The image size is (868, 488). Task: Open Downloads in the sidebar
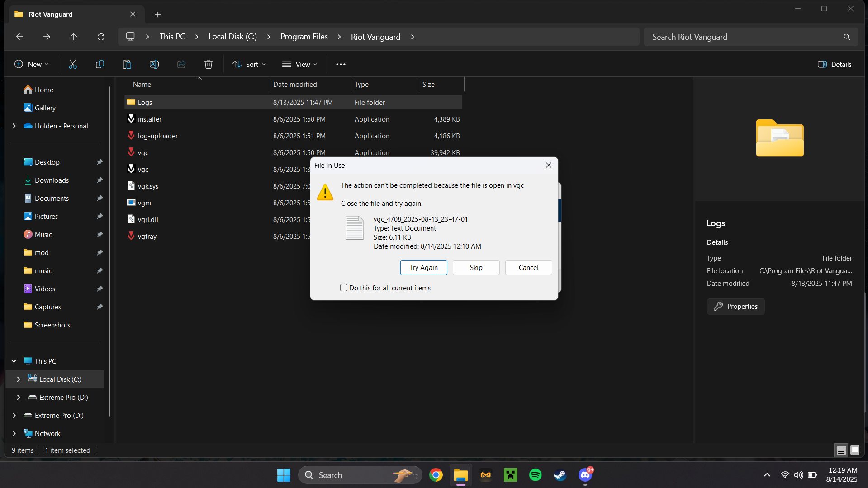pyautogui.click(x=52, y=180)
